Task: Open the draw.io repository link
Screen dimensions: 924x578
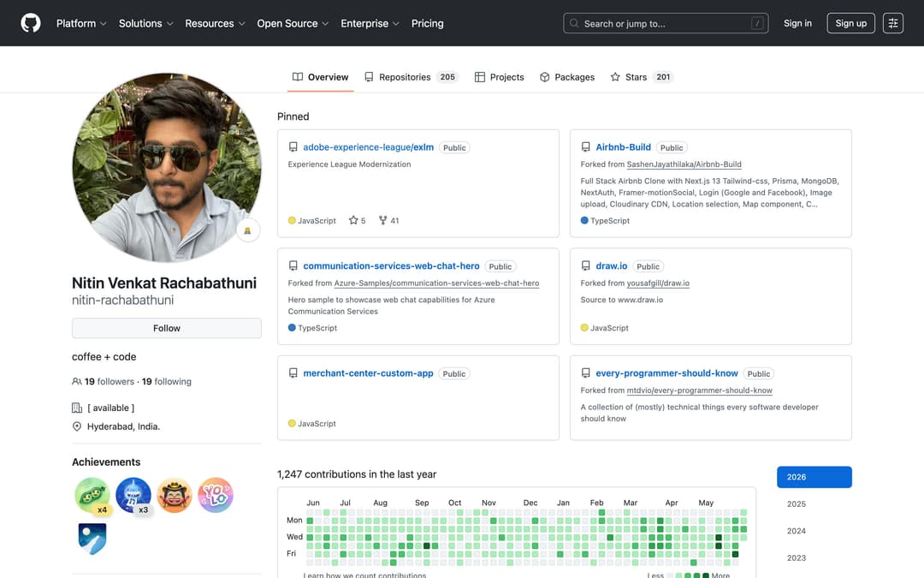Action: coord(611,266)
